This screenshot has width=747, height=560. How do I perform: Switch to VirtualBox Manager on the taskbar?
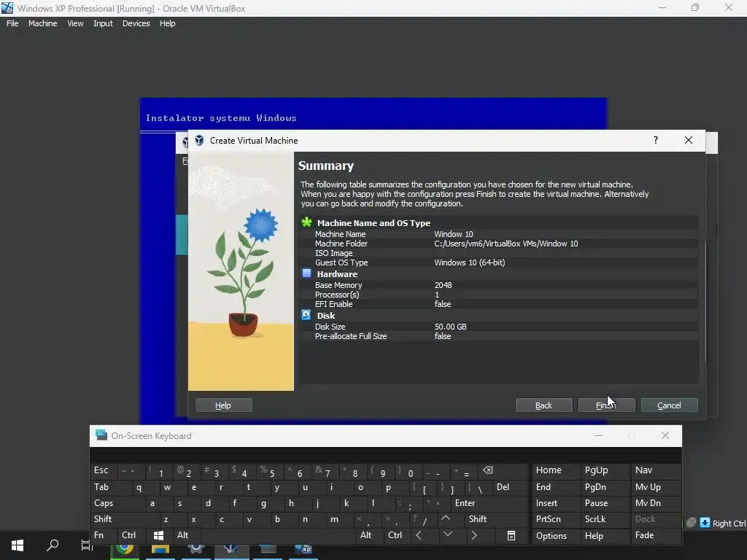[x=231, y=550]
